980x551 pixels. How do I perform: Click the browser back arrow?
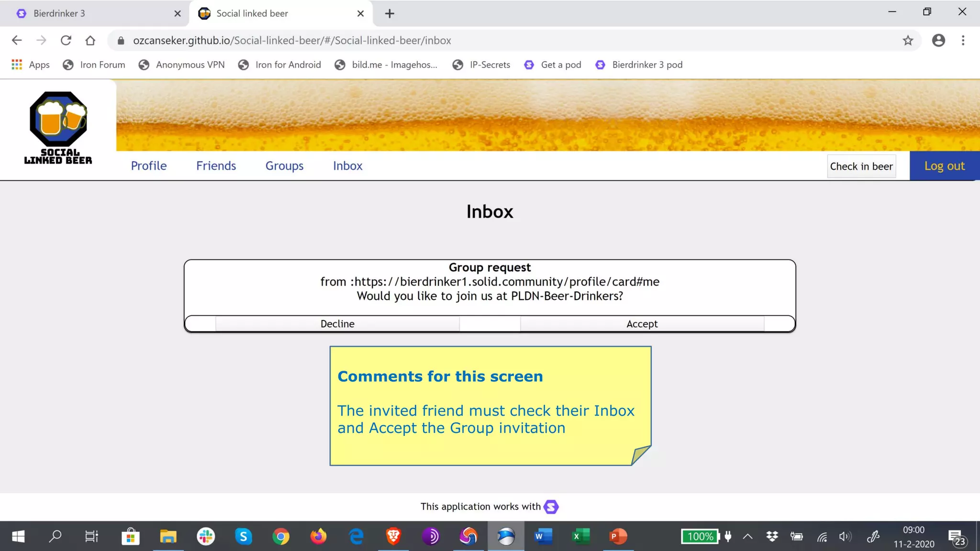point(17,41)
